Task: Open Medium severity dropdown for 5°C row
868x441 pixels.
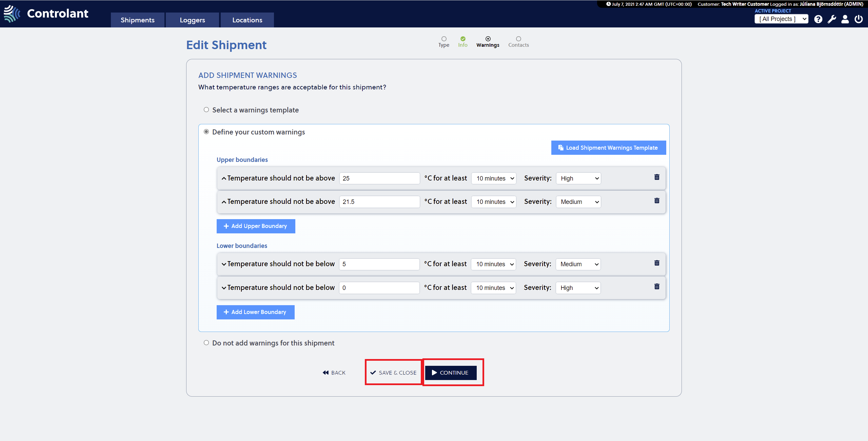Action: tap(578, 264)
